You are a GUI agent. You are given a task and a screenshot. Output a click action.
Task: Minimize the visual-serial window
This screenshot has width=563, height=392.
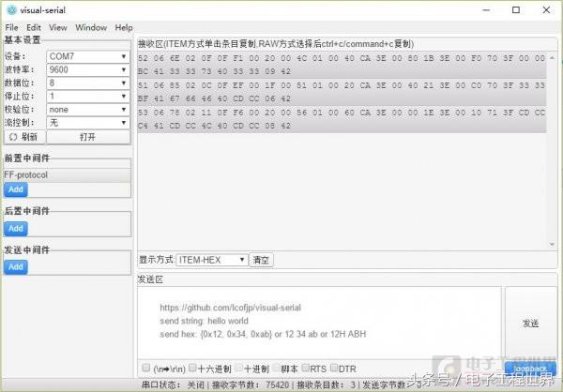click(x=486, y=10)
